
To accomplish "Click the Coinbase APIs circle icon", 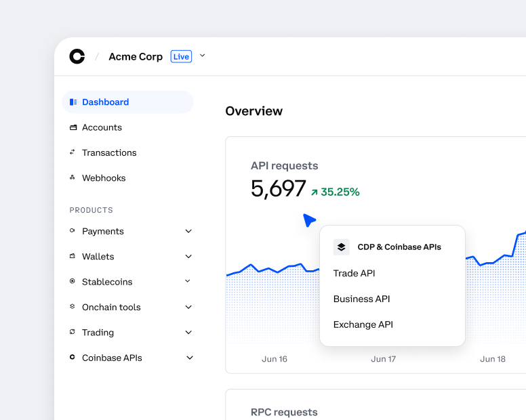I will [x=72, y=357].
